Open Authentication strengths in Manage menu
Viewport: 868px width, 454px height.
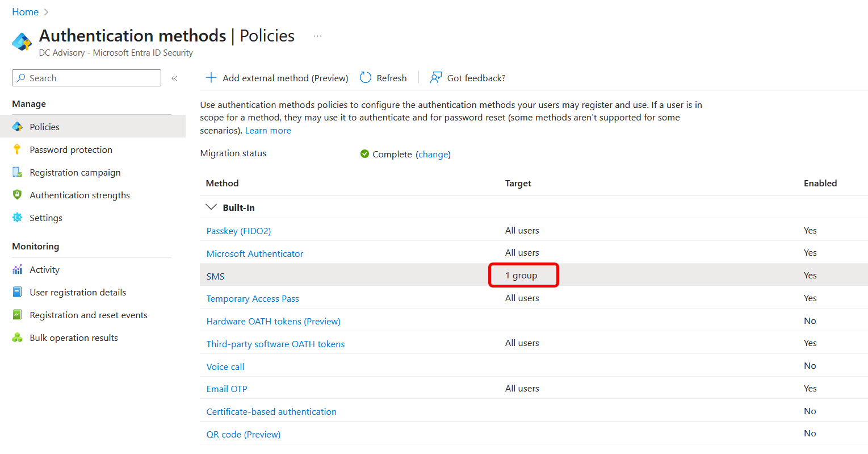[79, 195]
